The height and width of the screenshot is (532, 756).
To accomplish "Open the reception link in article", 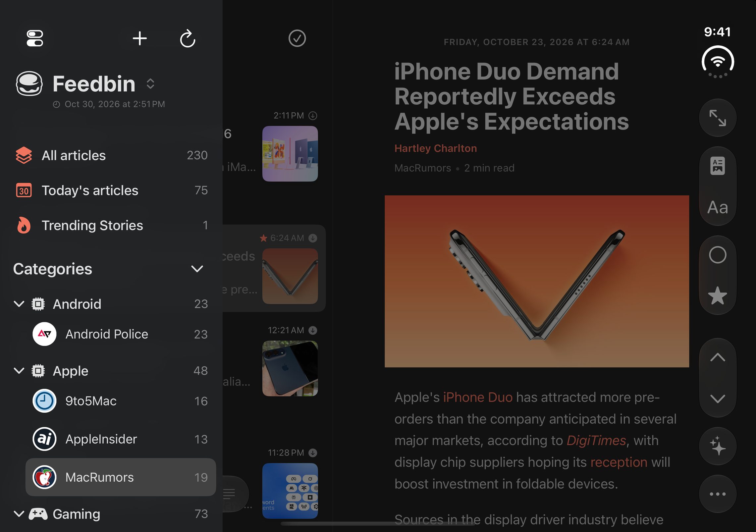I will pyautogui.click(x=619, y=462).
